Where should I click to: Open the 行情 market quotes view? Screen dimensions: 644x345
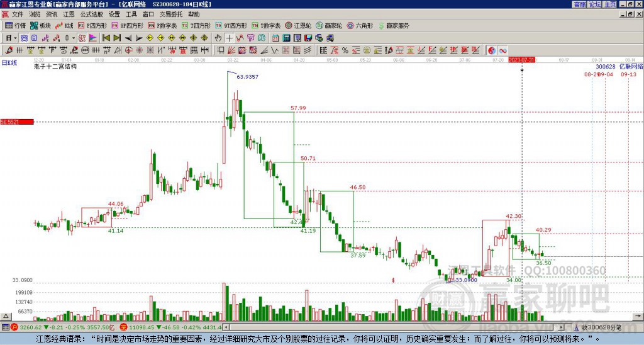[15, 25]
